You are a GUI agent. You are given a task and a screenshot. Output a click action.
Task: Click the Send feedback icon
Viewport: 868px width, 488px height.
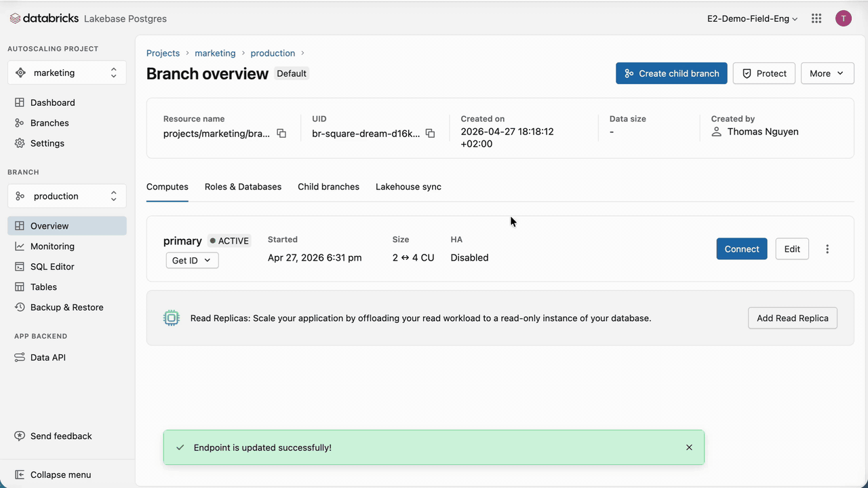[x=20, y=436]
